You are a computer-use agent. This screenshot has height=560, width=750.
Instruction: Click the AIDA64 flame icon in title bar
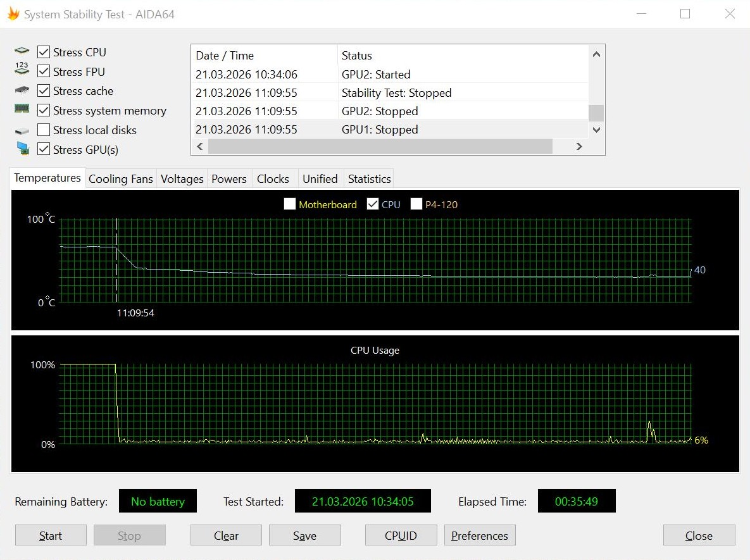coord(13,14)
